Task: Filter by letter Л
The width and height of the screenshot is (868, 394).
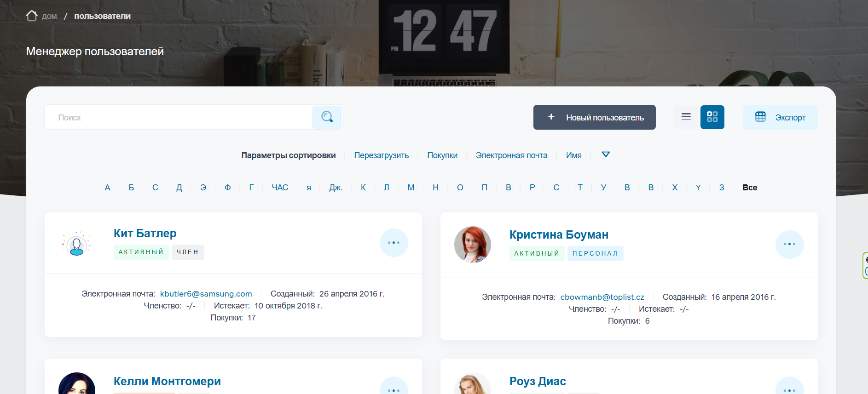Action: click(x=387, y=188)
